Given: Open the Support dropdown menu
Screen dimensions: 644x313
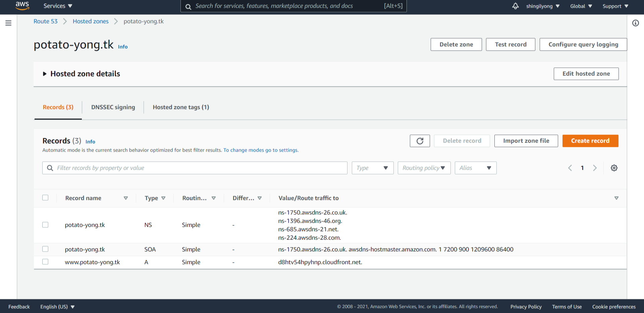Looking at the screenshot, I should pyautogui.click(x=615, y=6).
